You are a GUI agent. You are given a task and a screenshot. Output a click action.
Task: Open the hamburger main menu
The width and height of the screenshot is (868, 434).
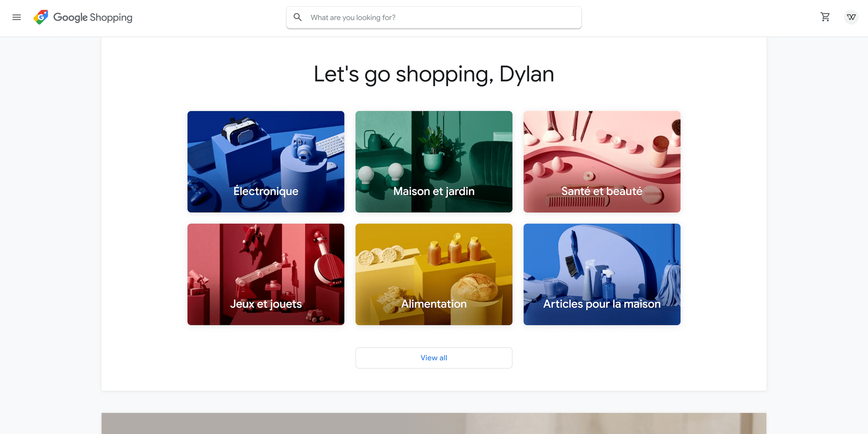pos(16,17)
